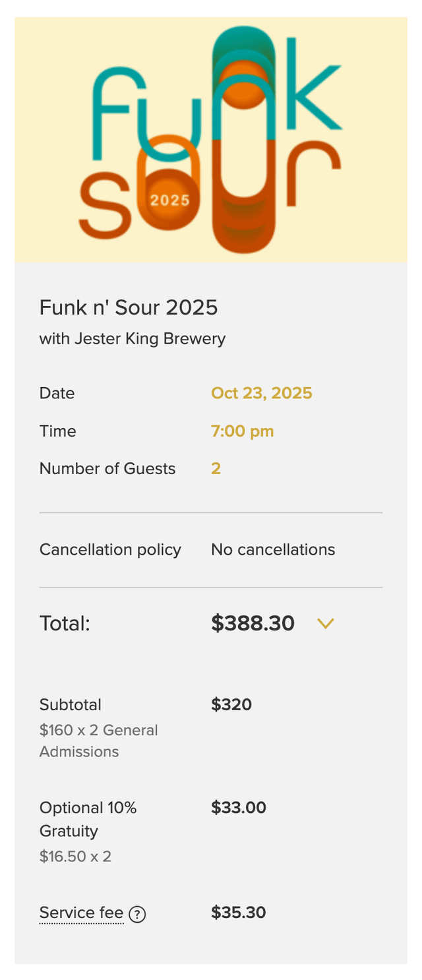
Task: Click the "Service fee" dotted underlined link
Action: (x=81, y=913)
